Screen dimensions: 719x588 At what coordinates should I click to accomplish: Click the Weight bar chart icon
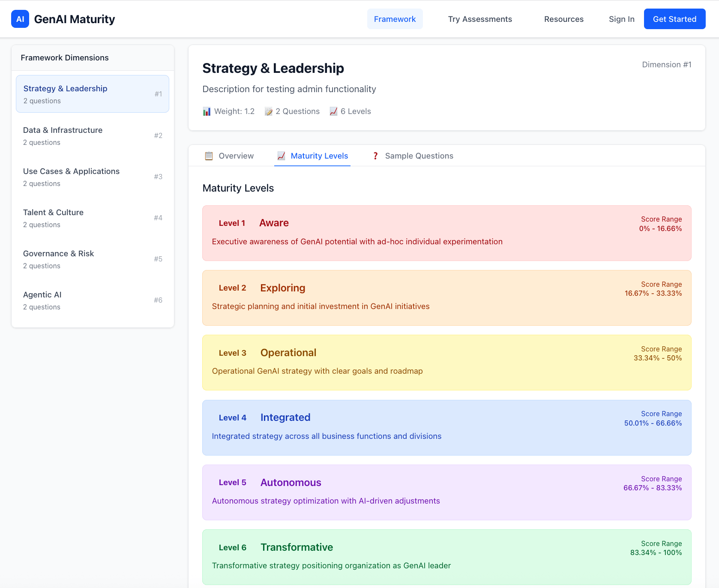tap(207, 111)
